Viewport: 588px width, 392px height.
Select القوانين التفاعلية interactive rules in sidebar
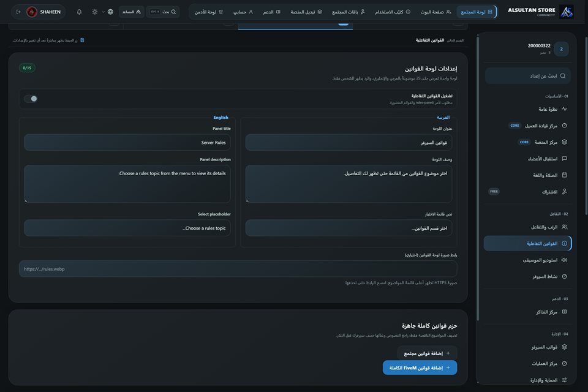coord(527,243)
